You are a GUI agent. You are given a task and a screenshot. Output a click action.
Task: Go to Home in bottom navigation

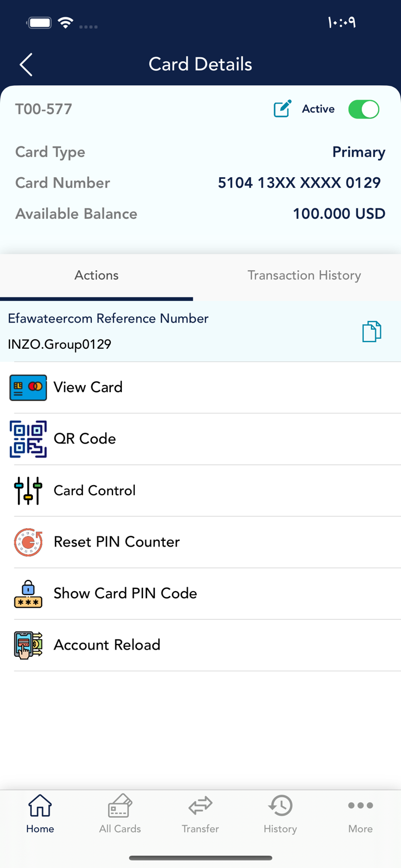40,813
